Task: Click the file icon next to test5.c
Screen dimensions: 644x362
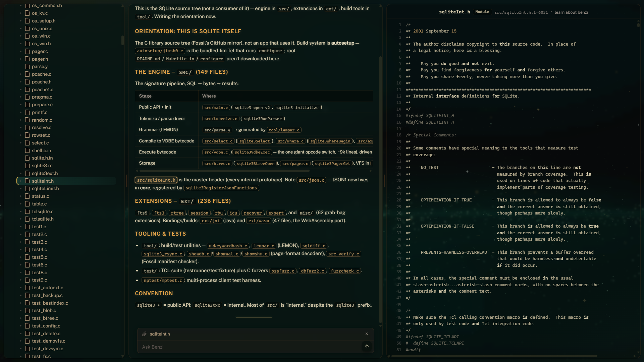Action: click(28, 257)
